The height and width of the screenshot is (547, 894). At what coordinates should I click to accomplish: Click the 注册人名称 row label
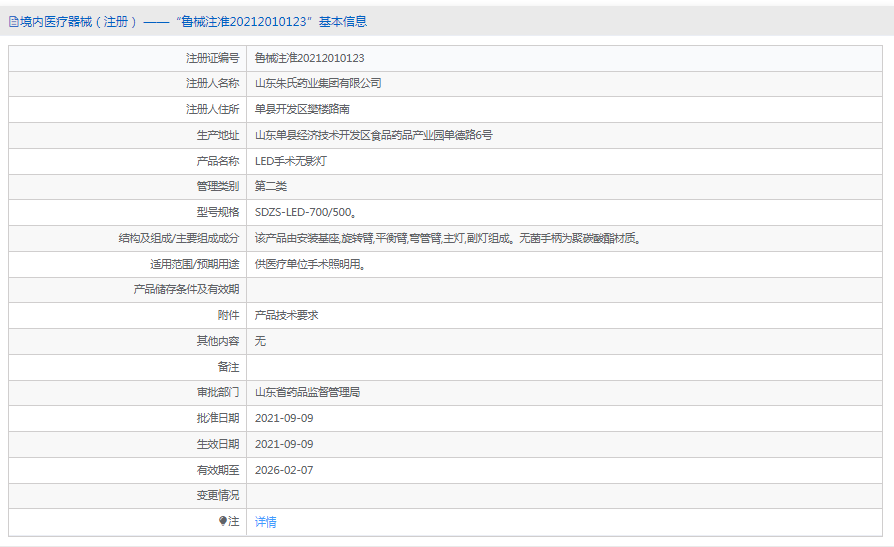point(213,83)
